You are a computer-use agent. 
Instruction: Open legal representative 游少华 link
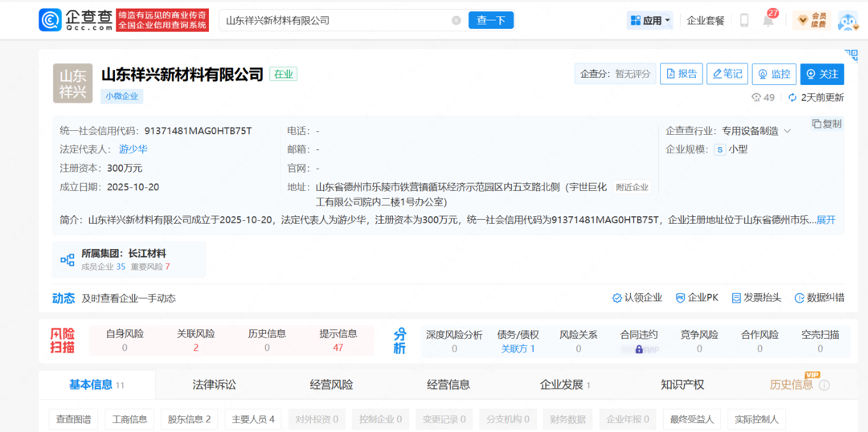tap(133, 149)
